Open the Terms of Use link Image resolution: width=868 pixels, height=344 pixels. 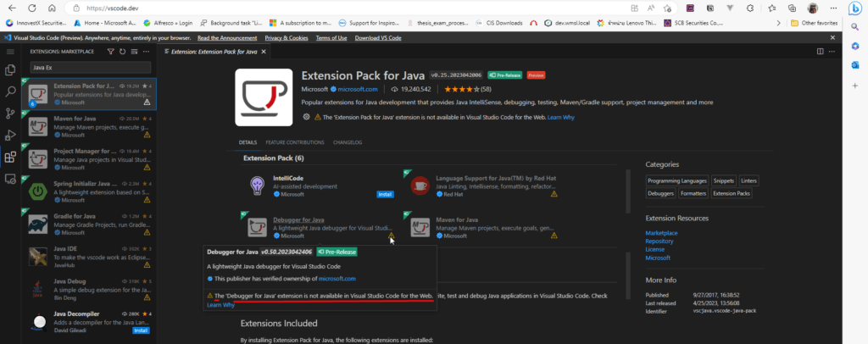click(x=331, y=37)
